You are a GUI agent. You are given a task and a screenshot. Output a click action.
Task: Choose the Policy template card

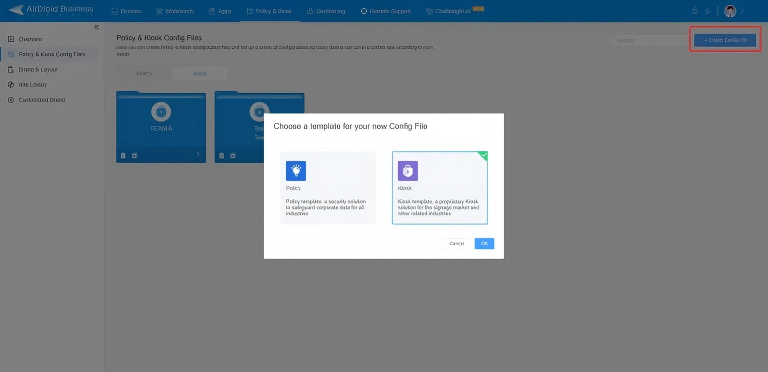click(x=328, y=187)
